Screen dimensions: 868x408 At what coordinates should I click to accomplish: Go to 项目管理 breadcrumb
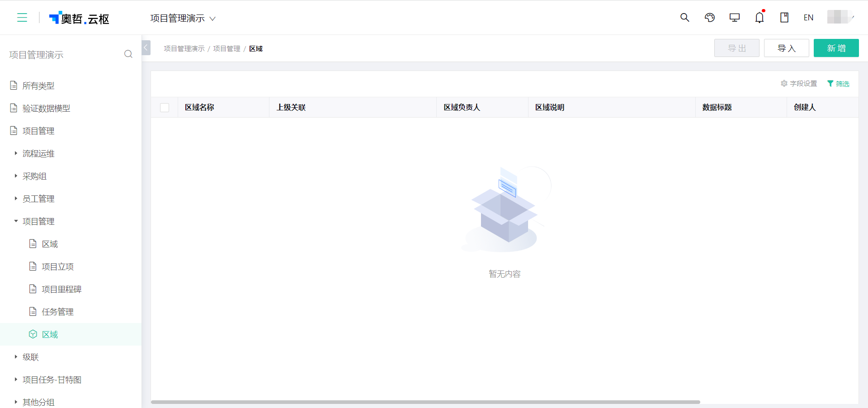(x=226, y=48)
